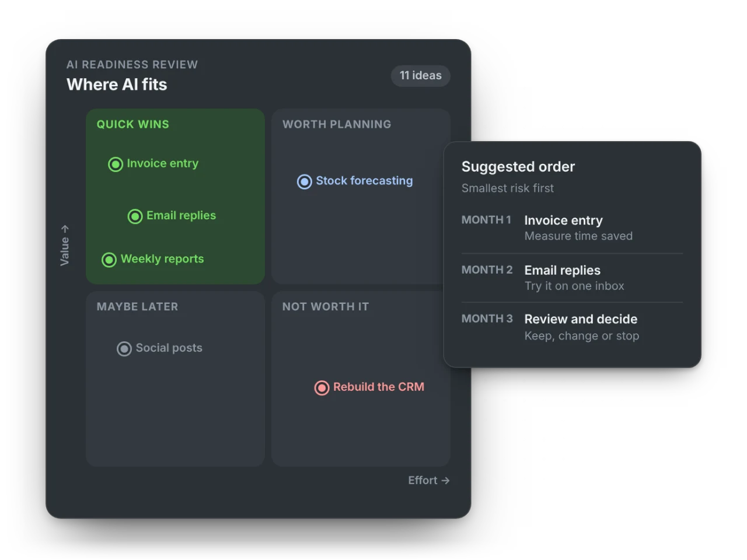This screenshot has height=560, width=747.
Task: Click the Measure time saved note
Action: click(578, 236)
